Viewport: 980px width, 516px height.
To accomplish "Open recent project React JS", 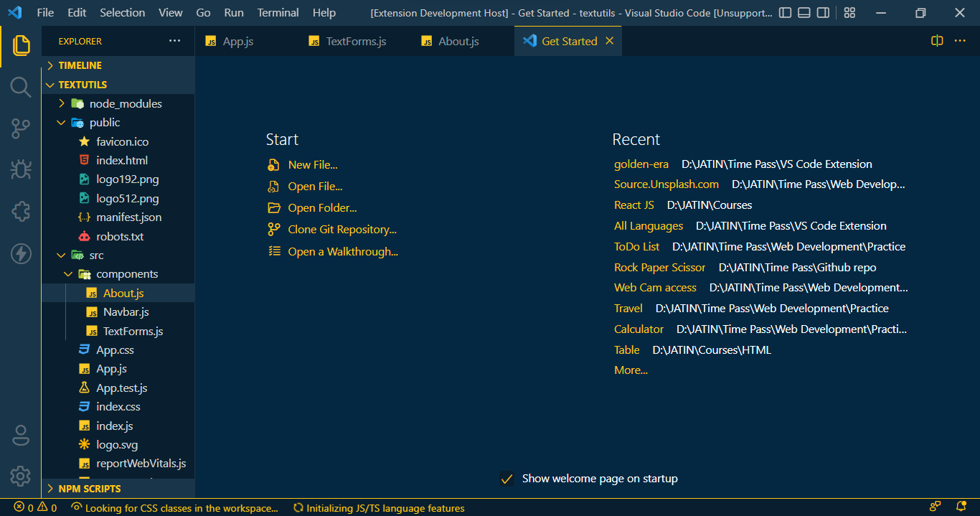I will click(634, 205).
